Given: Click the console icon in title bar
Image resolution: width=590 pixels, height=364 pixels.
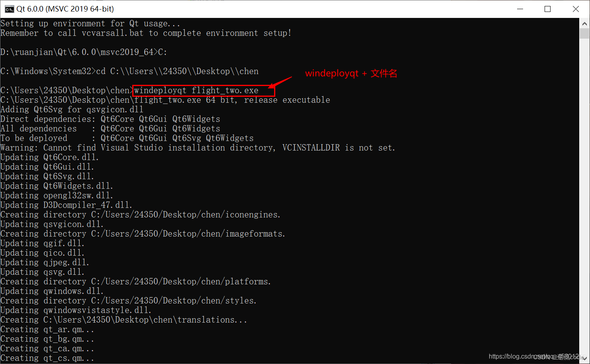Looking at the screenshot, I should [x=9, y=9].
